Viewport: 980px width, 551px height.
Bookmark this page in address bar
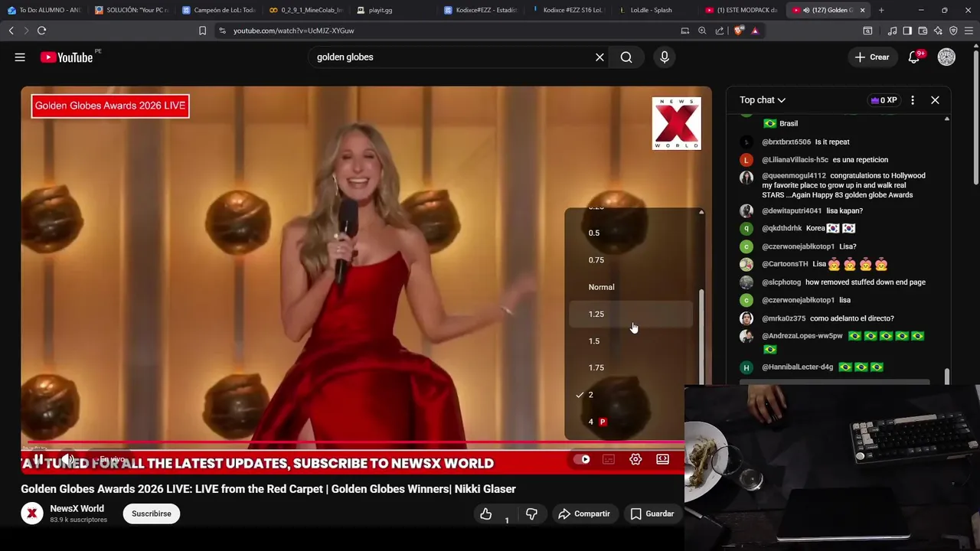tap(202, 31)
